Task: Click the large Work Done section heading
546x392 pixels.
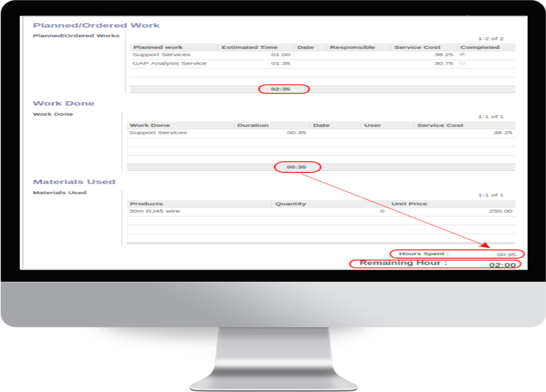Action: pos(64,103)
